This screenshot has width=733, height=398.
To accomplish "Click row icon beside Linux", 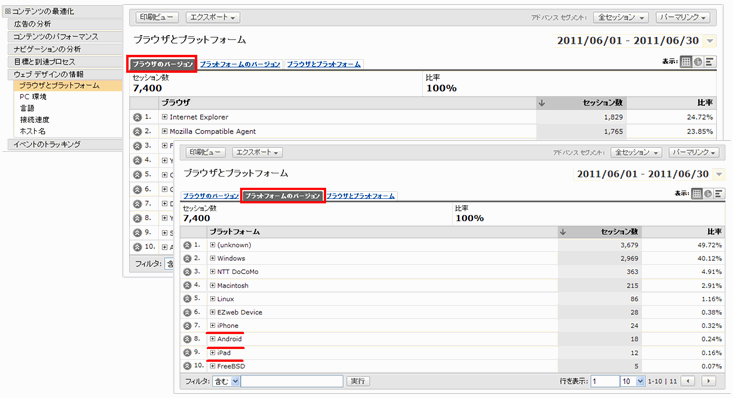I will tap(187, 299).
